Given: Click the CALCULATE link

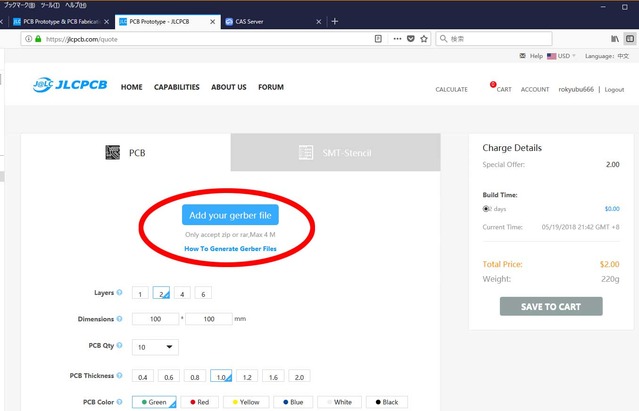Looking at the screenshot, I should [x=452, y=89].
